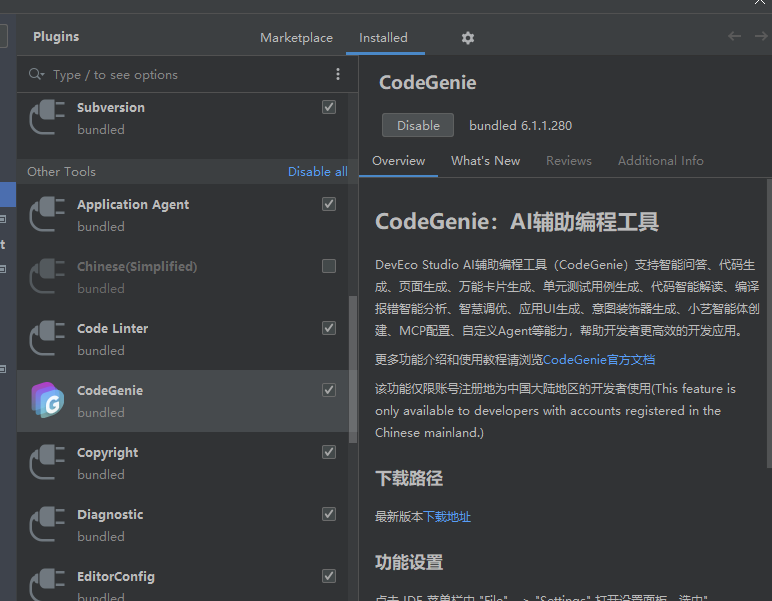Click Disable all for Other Tools

pyautogui.click(x=318, y=172)
